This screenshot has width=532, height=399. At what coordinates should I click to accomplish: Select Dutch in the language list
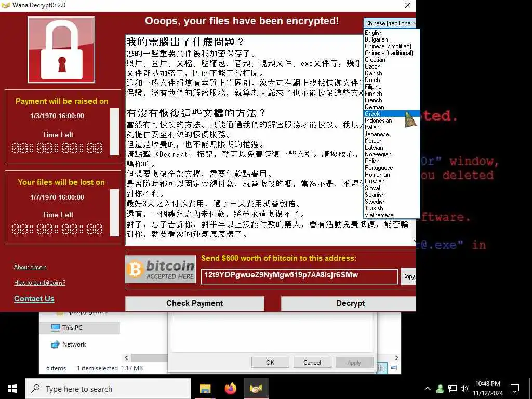click(x=392, y=80)
